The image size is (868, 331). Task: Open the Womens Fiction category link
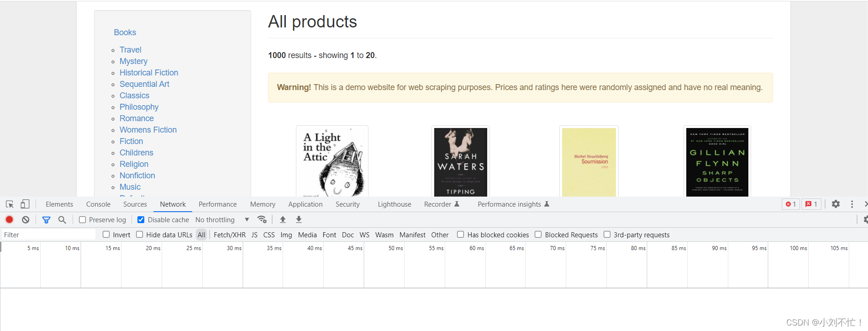(x=148, y=130)
